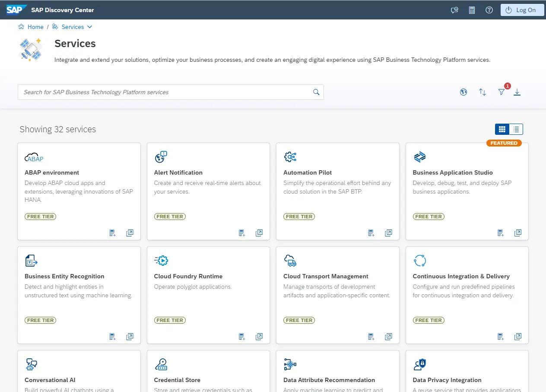Click the magnifier search icon
Screen dimensions: 546x392
pos(316,92)
